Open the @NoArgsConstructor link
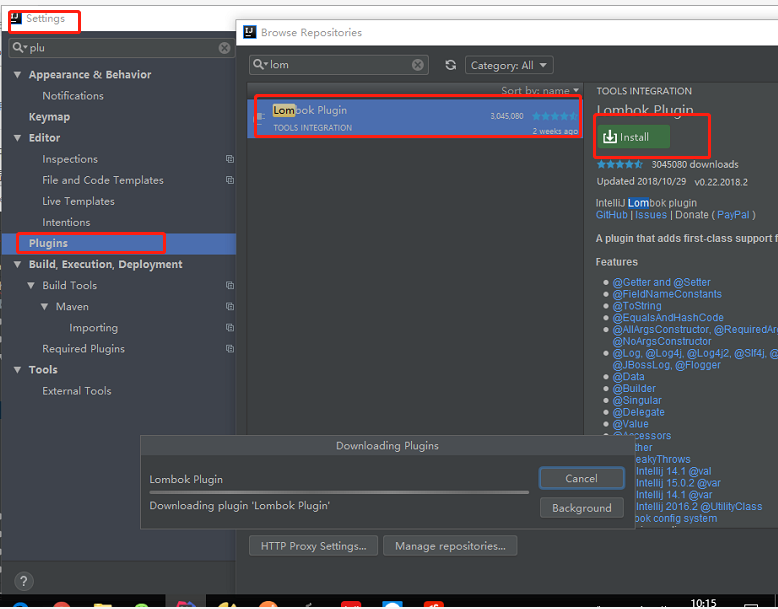This screenshot has height=609, width=778. (661, 341)
